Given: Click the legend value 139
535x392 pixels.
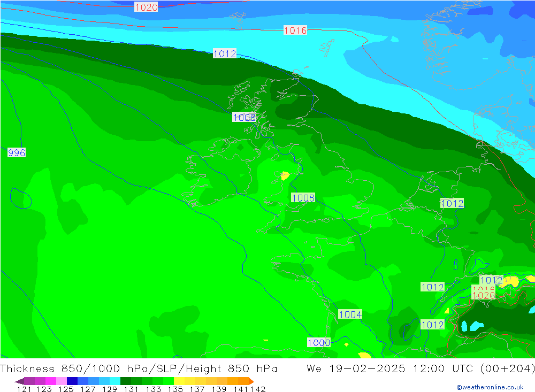Looking at the screenshot, I should click(x=219, y=389).
